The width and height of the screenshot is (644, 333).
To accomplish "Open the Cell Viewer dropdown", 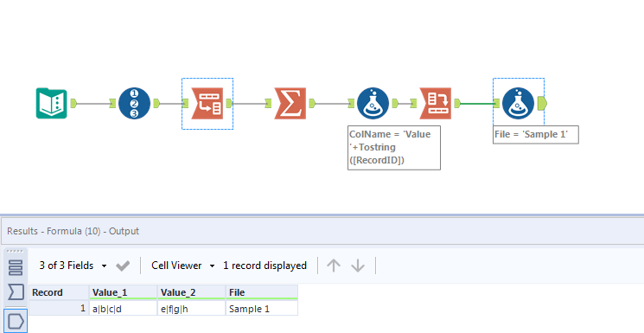I will pyautogui.click(x=183, y=266).
